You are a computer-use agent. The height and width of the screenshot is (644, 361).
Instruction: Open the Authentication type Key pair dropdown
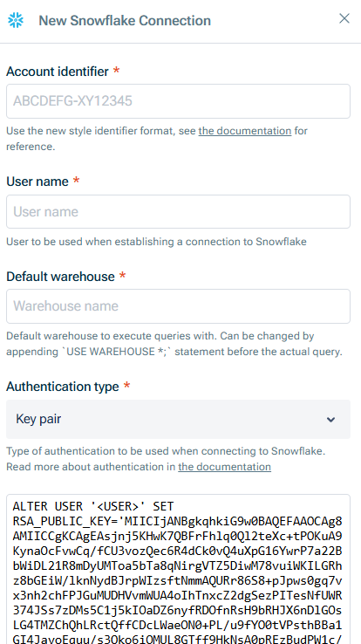[x=178, y=420]
